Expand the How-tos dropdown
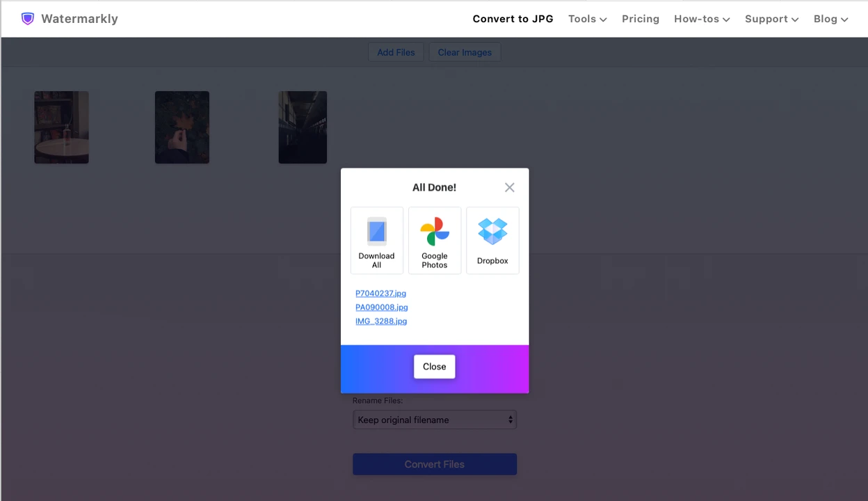 (x=701, y=19)
